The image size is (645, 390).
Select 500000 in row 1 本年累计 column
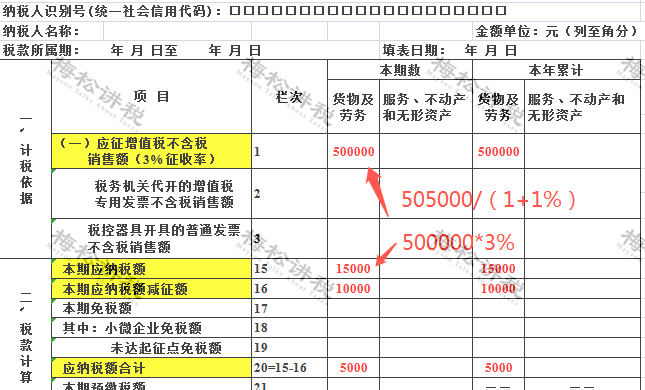498,152
